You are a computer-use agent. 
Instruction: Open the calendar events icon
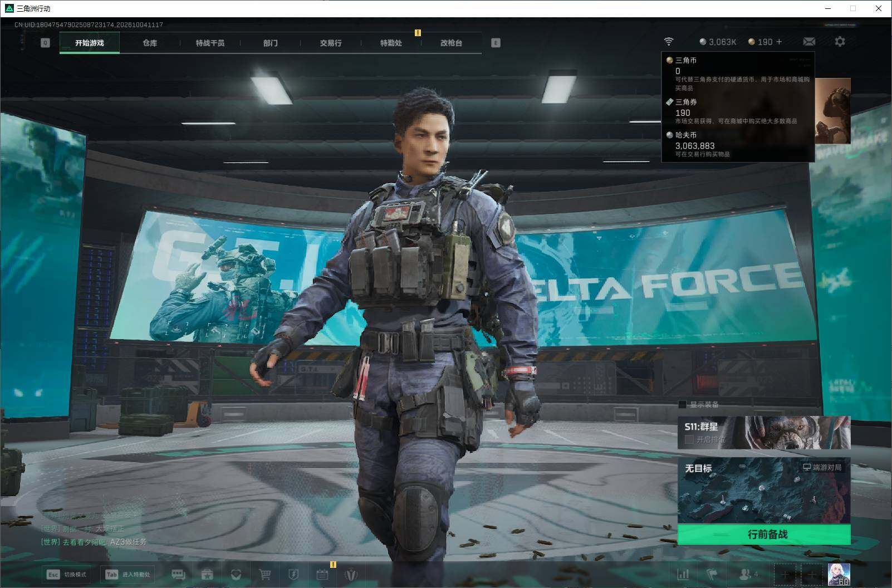tap(322, 575)
